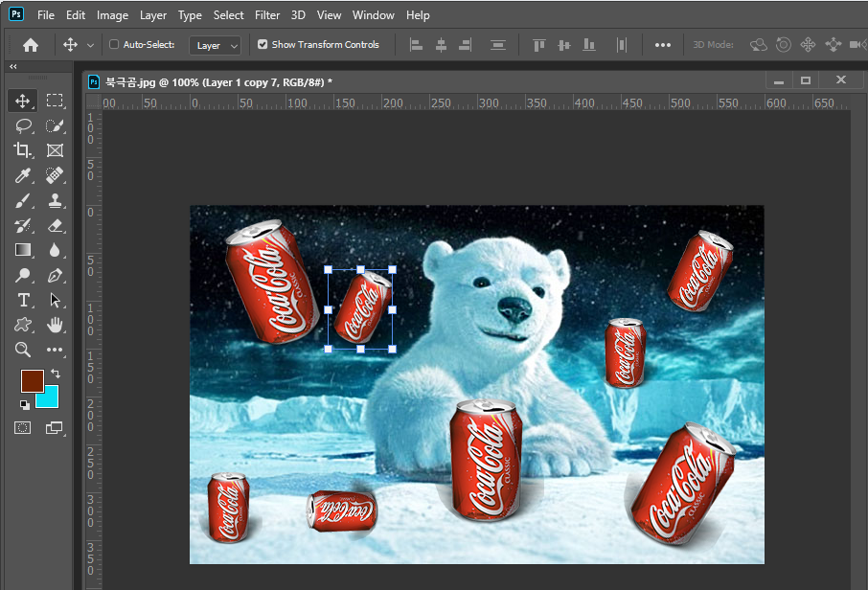Image resolution: width=868 pixels, height=590 pixels.
Task: Select the Brush tool
Action: pyautogui.click(x=22, y=200)
